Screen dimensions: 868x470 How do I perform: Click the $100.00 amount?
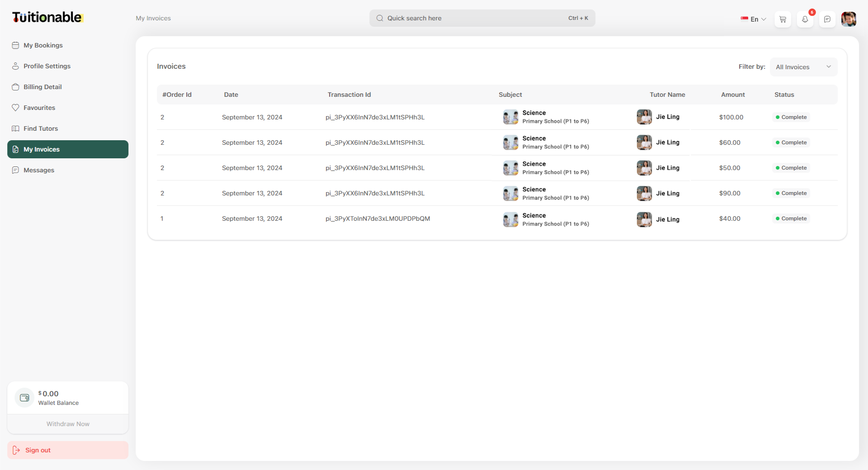point(731,117)
